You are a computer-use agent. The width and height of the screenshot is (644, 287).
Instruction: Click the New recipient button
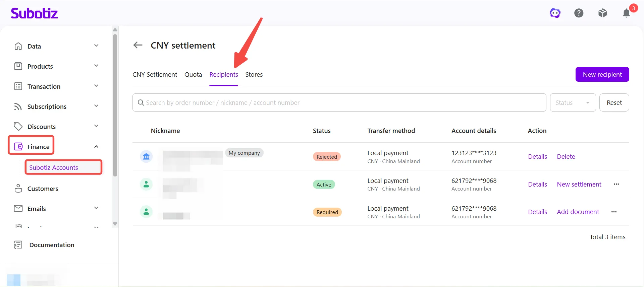click(602, 74)
